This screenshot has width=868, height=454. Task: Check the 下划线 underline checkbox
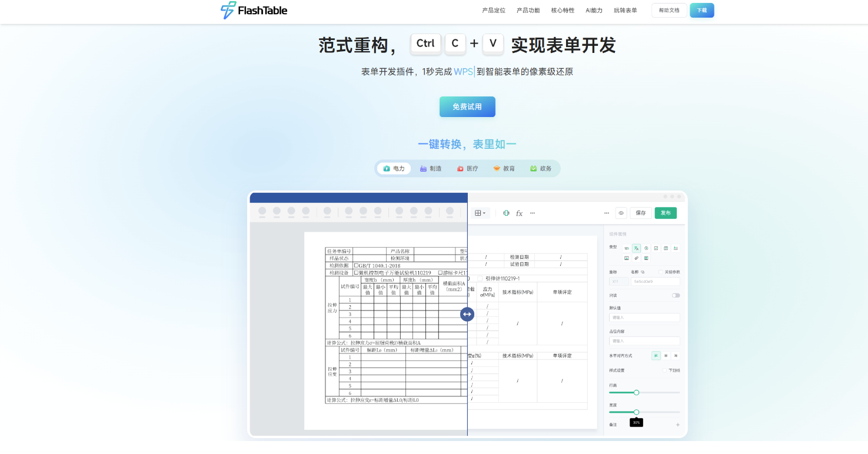click(664, 370)
